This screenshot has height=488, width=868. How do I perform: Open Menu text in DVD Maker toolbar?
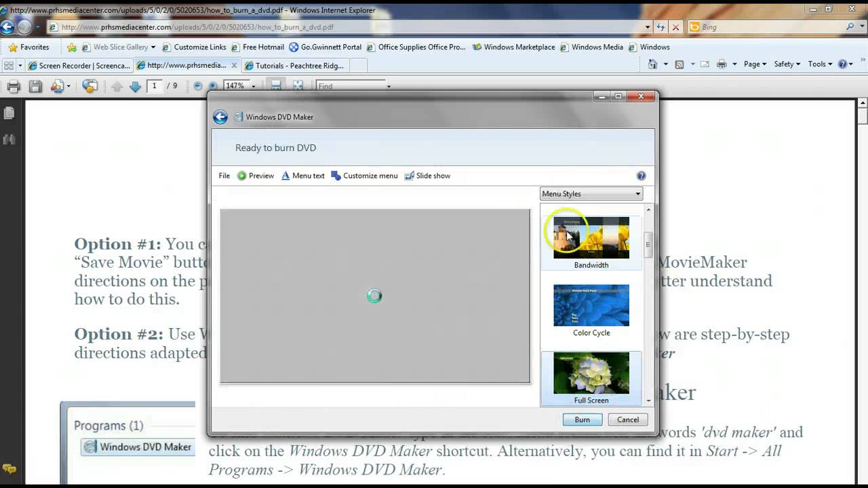pos(303,176)
